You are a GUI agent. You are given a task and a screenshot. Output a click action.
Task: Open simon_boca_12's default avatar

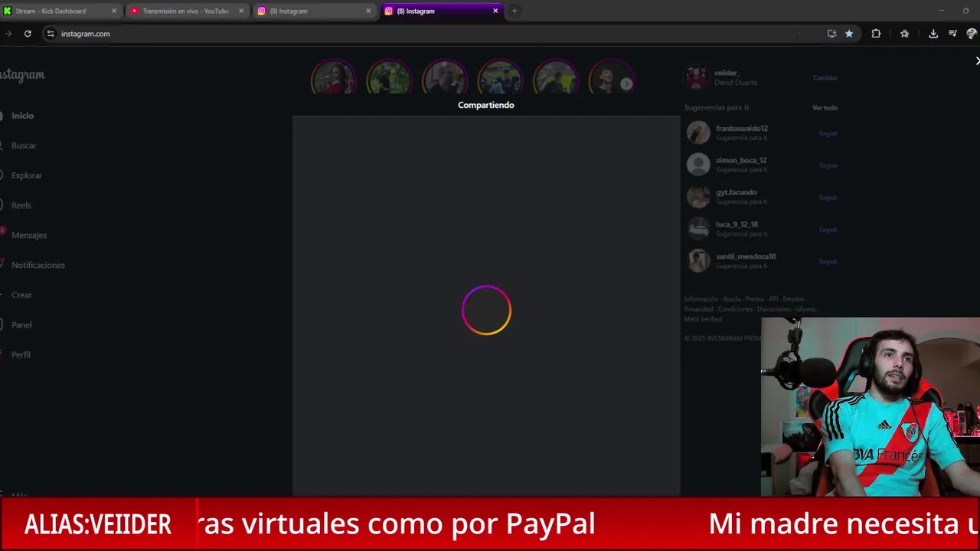698,165
